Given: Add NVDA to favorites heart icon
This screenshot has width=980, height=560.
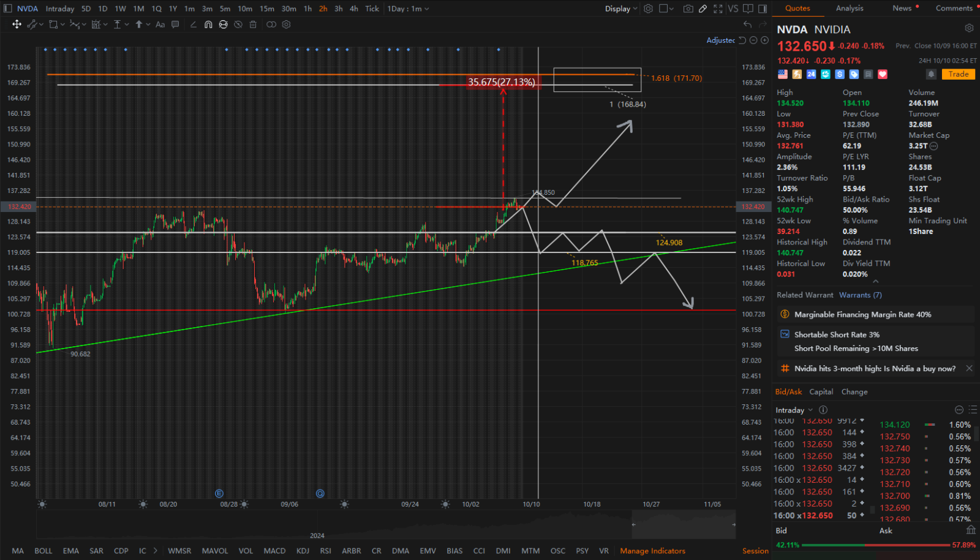Looking at the screenshot, I should pyautogui.click(x=883, y=74).
